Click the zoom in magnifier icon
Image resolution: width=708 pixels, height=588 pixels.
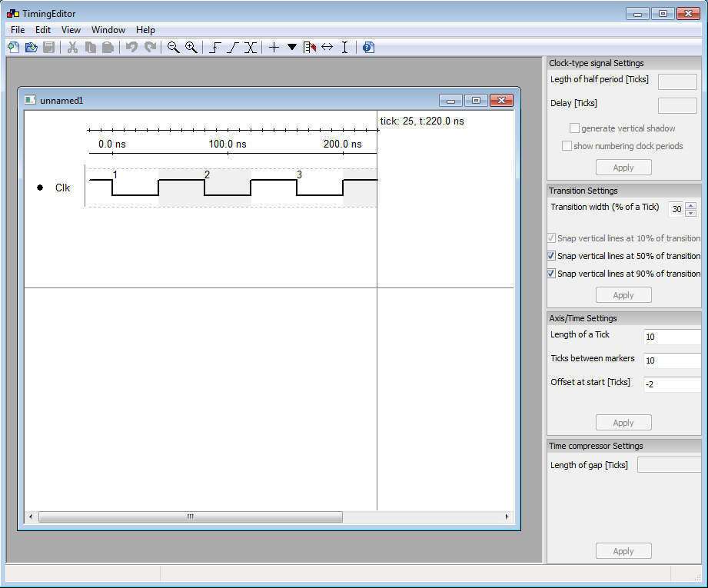pos(191,48)
